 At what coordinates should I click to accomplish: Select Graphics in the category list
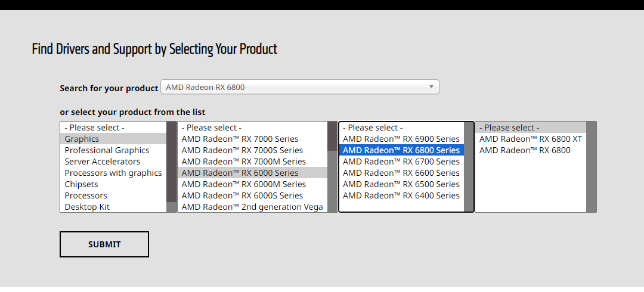(x=82, y=139)
